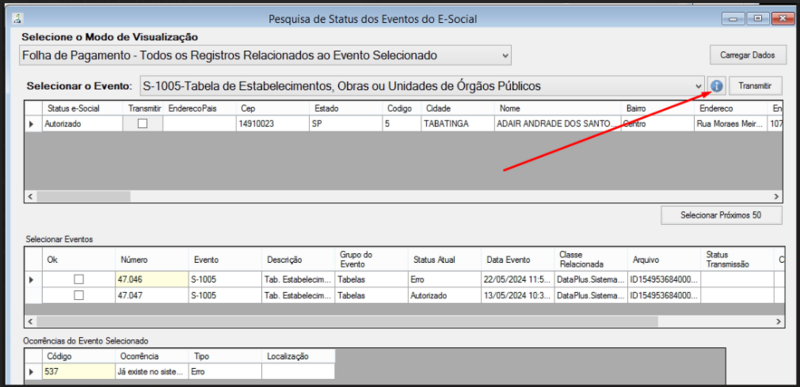Minimize the Pesquisa de Status window
Image resolution: width=800 pixels, height=387 pixels.
[734, 19]
